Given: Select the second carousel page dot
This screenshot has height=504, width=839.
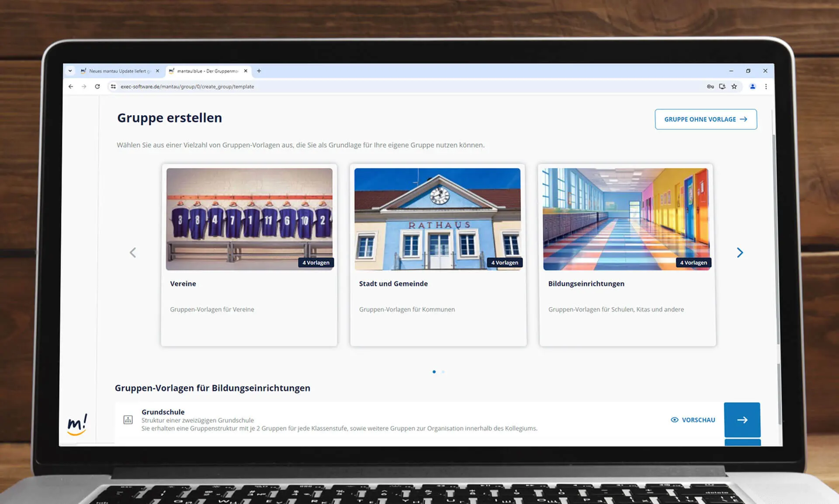Looking at the screenshot, I should pyautogui.click(x=443, y=372).
